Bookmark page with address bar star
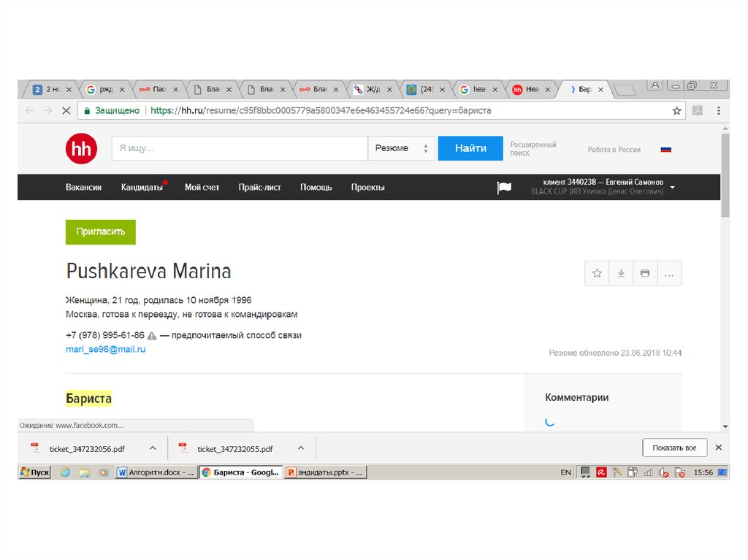 (x=676, y=111)
